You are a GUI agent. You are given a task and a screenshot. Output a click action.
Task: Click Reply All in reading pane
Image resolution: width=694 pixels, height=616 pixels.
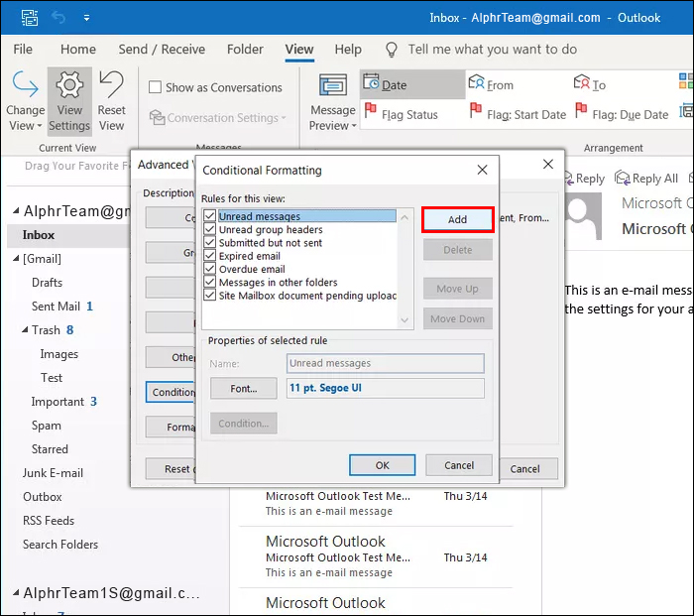click(x=646, y=179)
